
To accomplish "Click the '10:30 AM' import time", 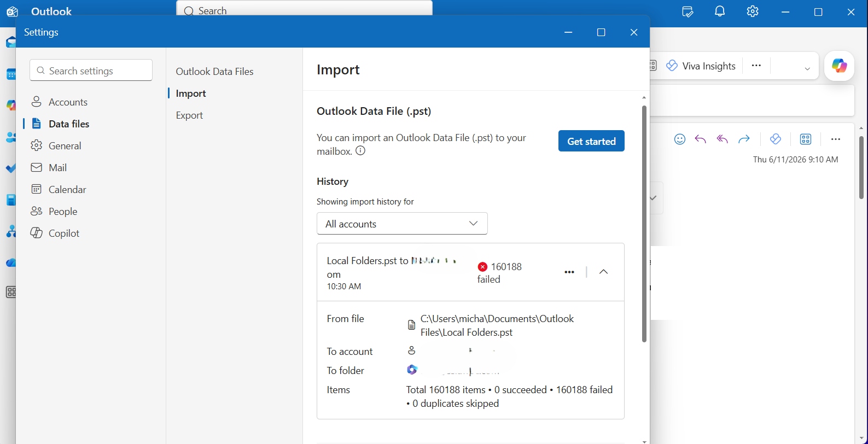I will 344,287.
